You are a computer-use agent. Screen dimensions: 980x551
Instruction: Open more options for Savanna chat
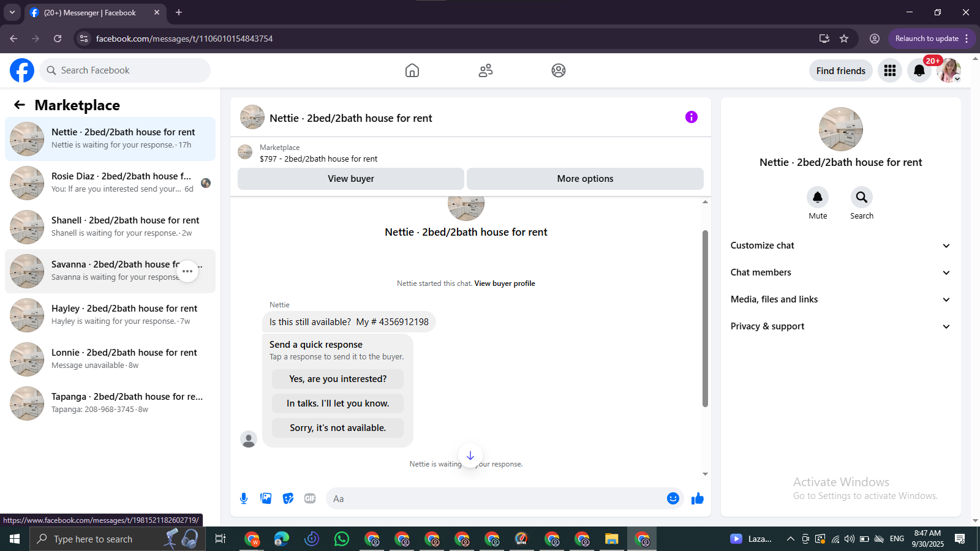coord(187,271)
